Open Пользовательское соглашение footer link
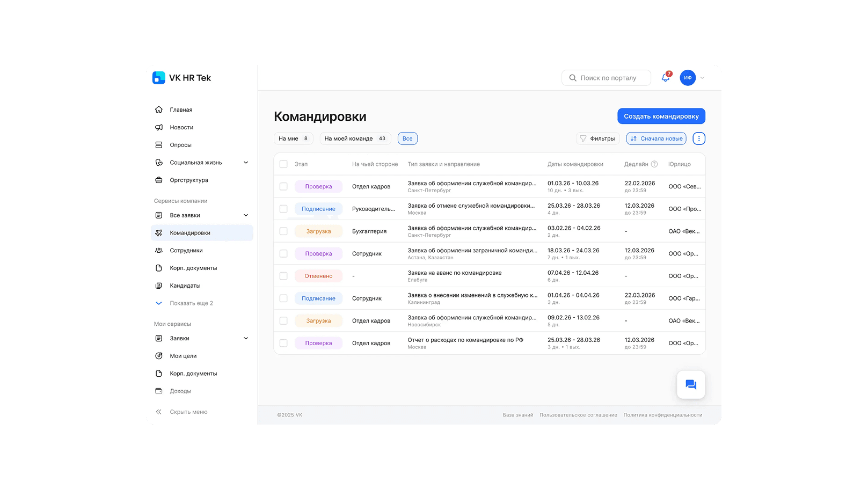 coord(578,415)
